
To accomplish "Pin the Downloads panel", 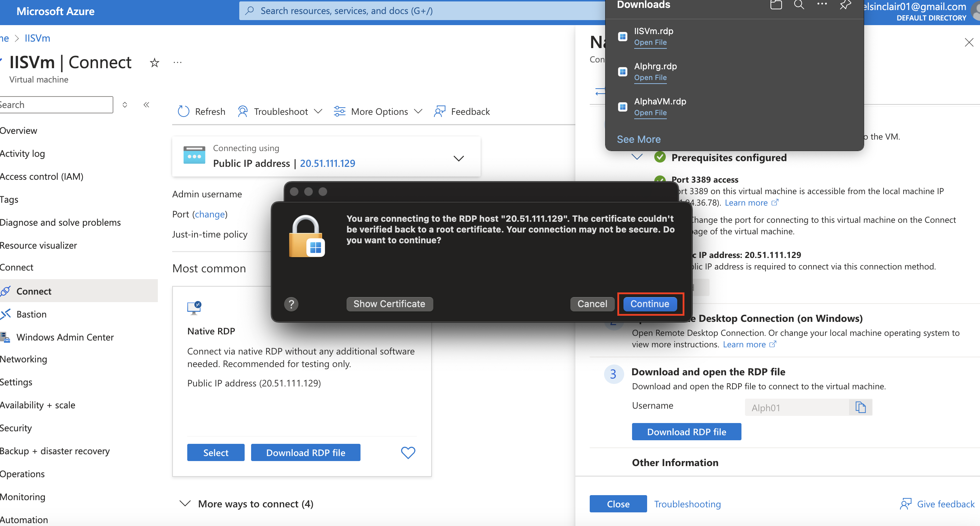I will coord(845,5).
